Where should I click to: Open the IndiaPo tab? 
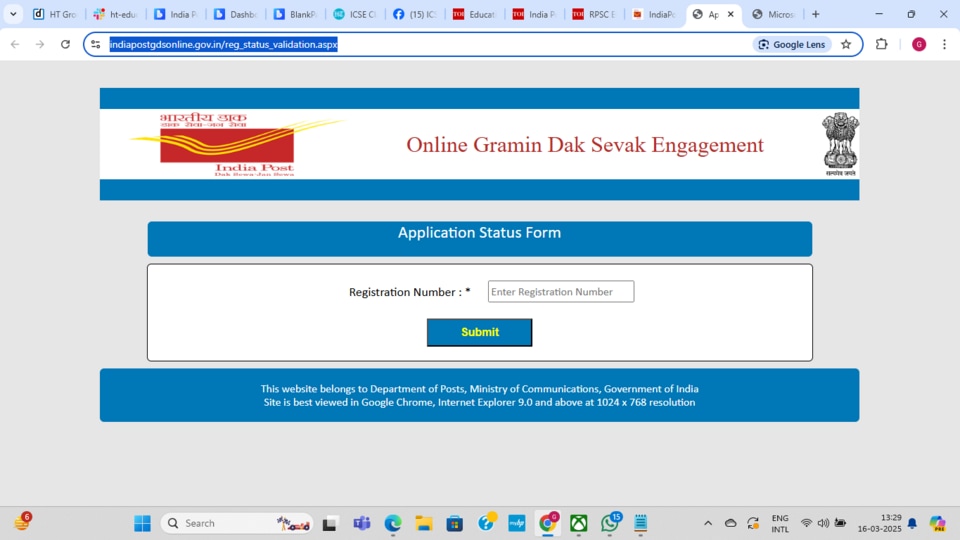pos(654,14)
